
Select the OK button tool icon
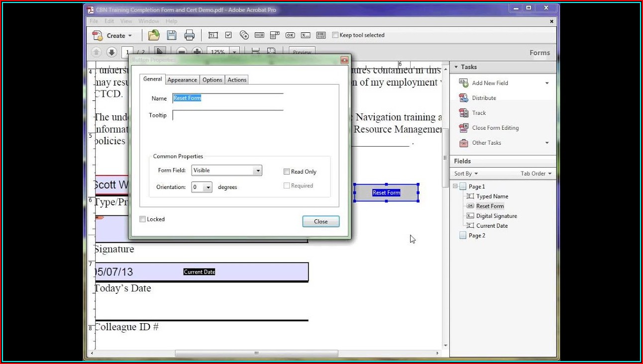pos(290,35)
